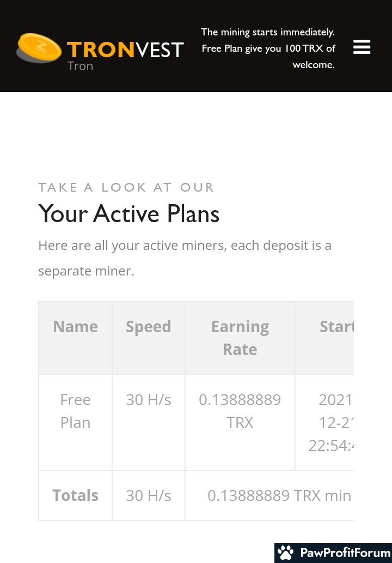This screenshot has width=392, height=563.
Task: Click the Tron subtitle under the logo
Action: pyautogui.click(x=80, y=66)
